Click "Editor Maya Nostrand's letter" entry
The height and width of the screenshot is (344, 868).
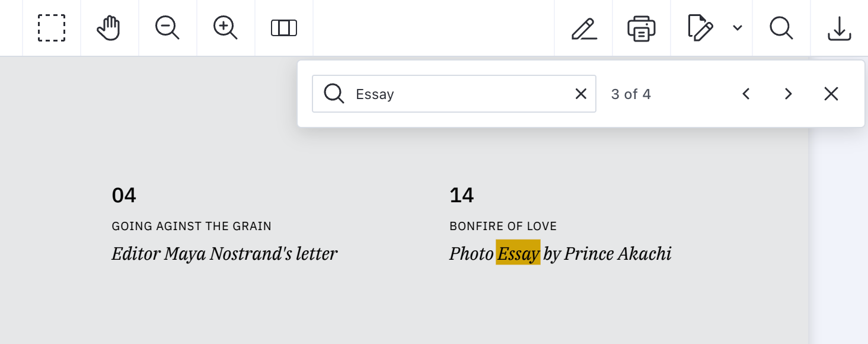224,253
